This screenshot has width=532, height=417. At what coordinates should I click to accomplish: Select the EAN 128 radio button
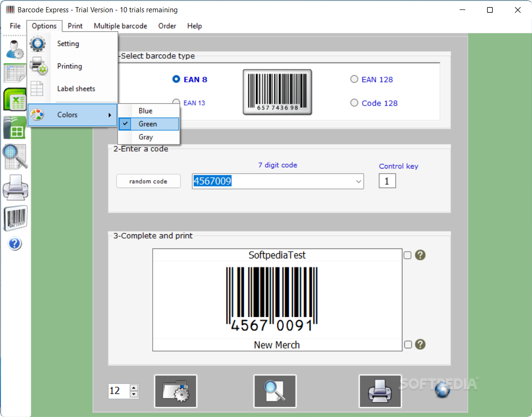pos(354,79)
